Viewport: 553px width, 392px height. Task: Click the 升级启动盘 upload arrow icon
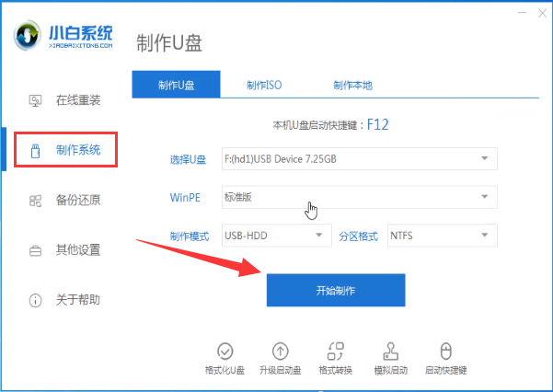281,352
